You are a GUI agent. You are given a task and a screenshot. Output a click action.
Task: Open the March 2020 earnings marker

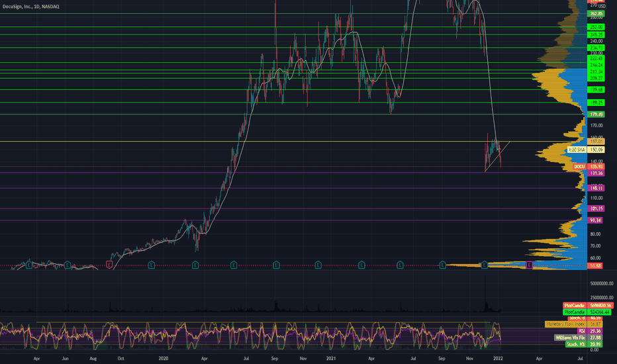195,265
